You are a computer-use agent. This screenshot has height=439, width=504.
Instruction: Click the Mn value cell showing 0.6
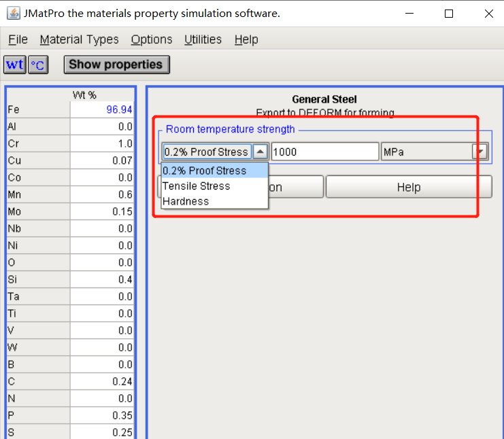(x=102, y=194)
